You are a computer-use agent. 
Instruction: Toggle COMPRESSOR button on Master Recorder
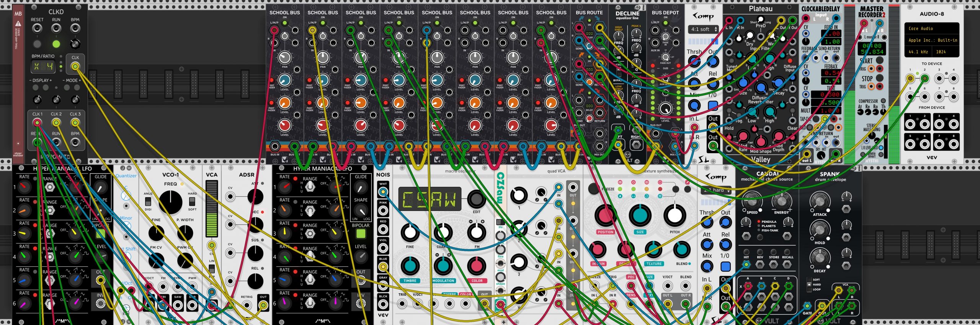(x=883, y=101)
